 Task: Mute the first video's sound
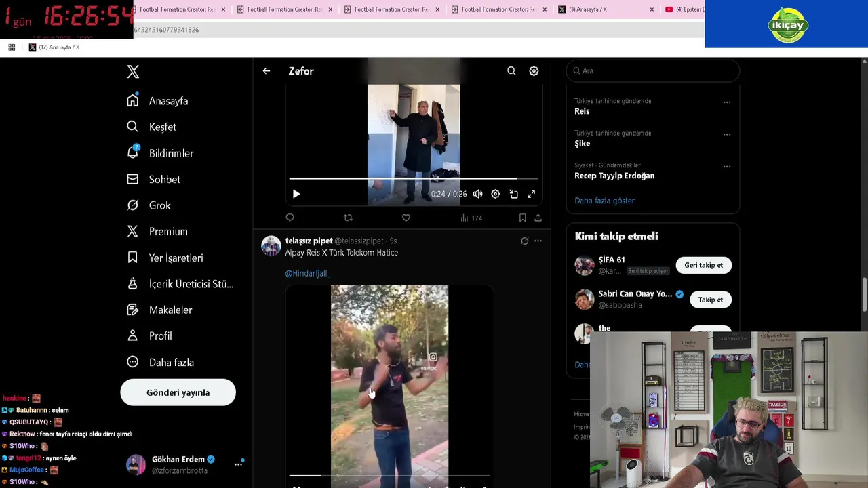point(478,194)
